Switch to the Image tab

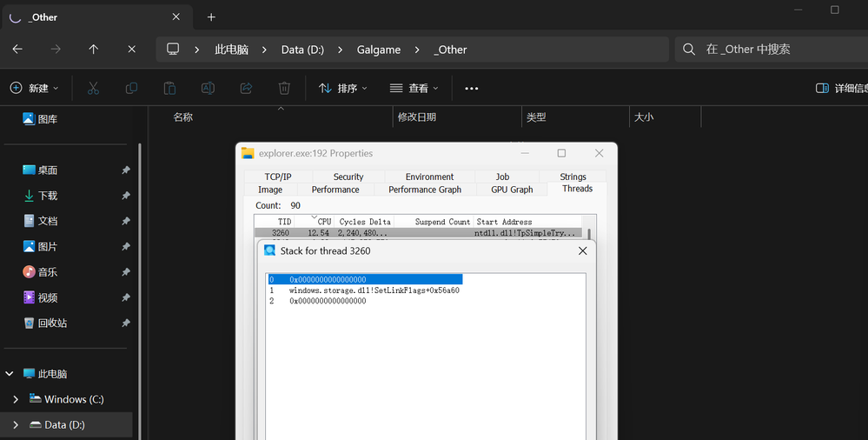(x=270, y=190)
